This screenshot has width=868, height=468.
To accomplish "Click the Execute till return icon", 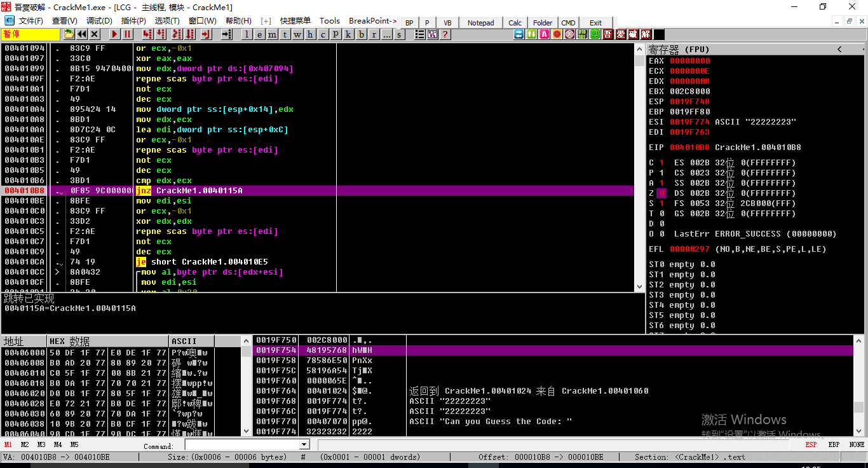I will (x=207, y=34).
